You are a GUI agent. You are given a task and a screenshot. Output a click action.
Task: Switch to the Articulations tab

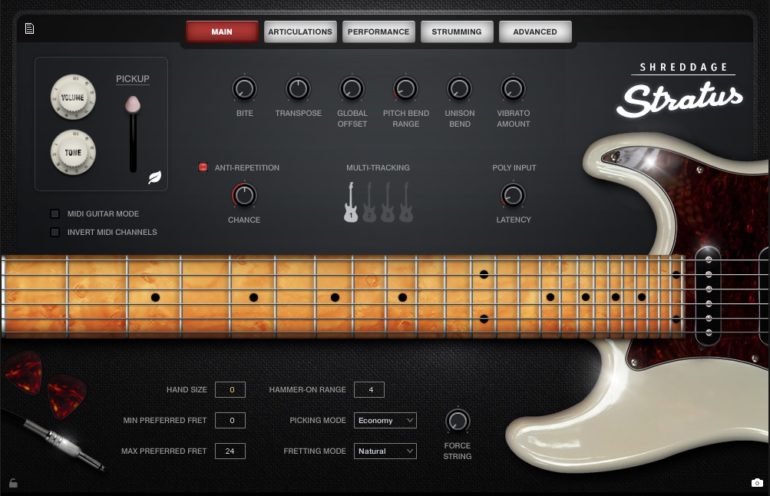(x=300, y=32)
